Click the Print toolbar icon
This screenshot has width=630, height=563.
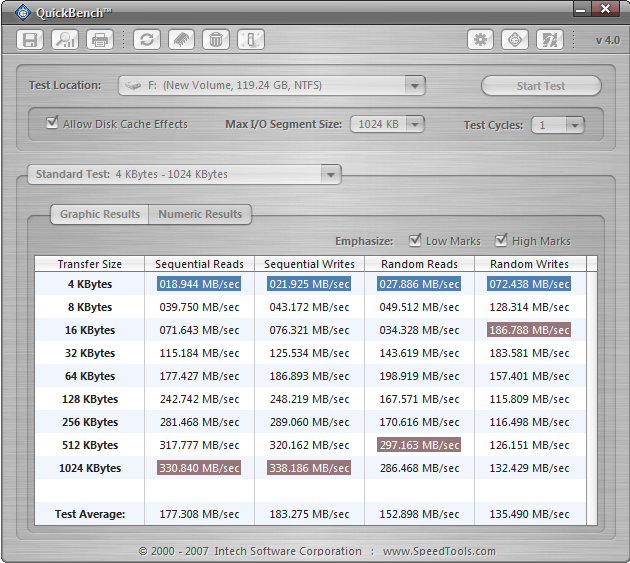[x=99, y=40]
